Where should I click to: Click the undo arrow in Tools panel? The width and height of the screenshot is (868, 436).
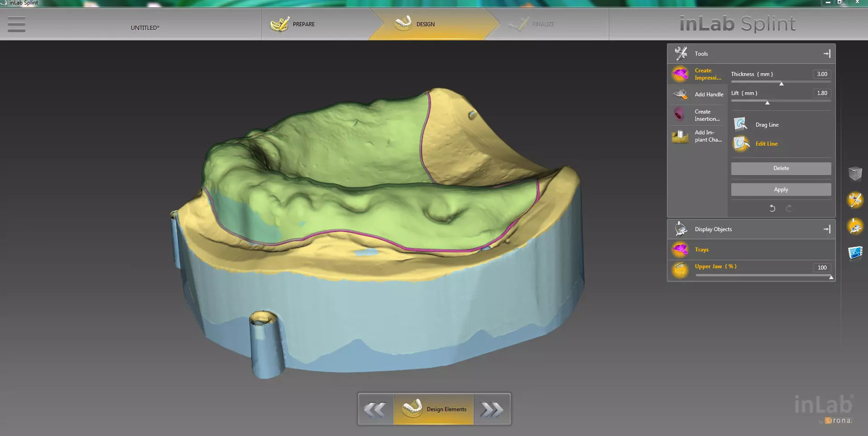coord(772,209)
